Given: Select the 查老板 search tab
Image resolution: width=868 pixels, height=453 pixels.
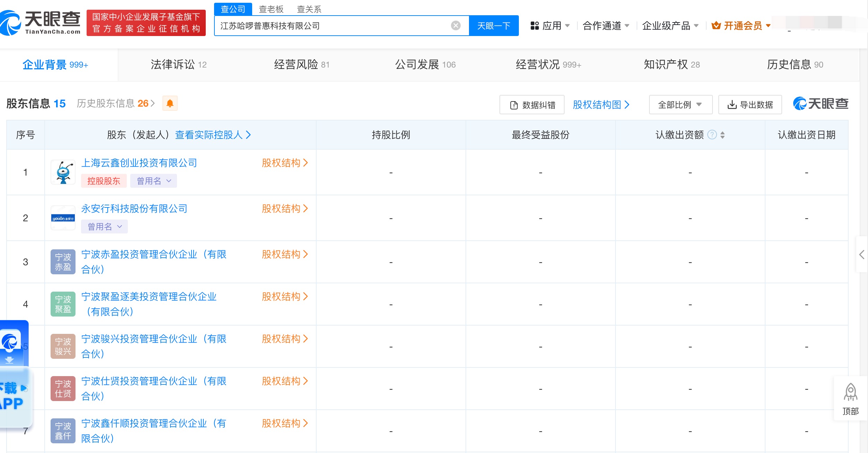Looking at the screenshot, I should (x=271, y=9).
